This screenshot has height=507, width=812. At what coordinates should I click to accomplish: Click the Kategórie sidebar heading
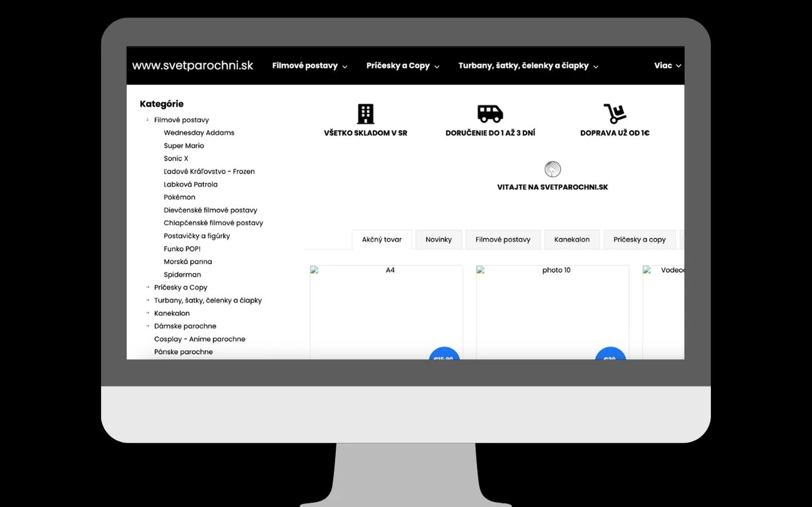(162, 104)
